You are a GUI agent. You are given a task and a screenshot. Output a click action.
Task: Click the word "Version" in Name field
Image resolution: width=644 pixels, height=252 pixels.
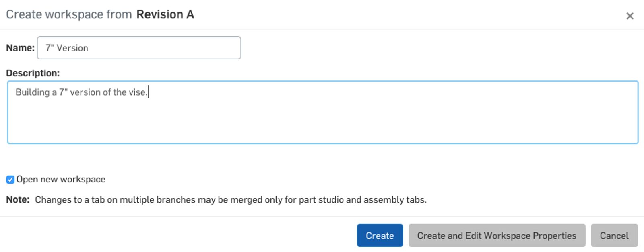coord(72,48)
